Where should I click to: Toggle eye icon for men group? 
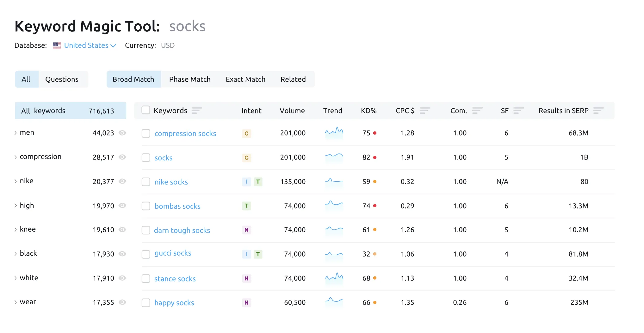[122, 133]
